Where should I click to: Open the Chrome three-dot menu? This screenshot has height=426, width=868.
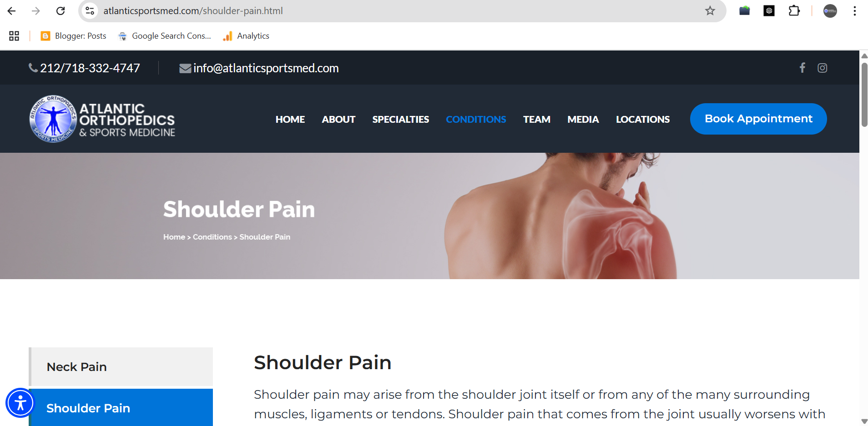[x=855, y=11]
